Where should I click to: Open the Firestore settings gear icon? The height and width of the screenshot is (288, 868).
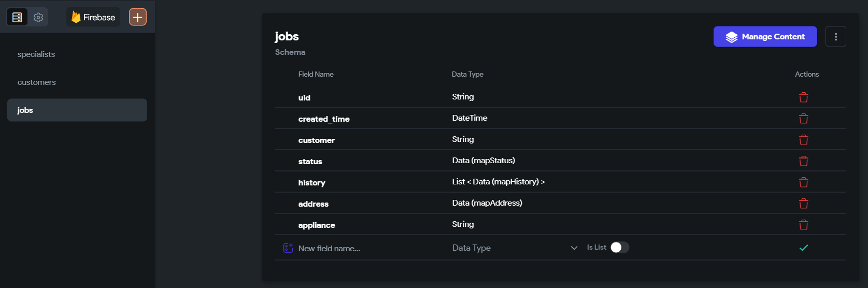(38, 17)
